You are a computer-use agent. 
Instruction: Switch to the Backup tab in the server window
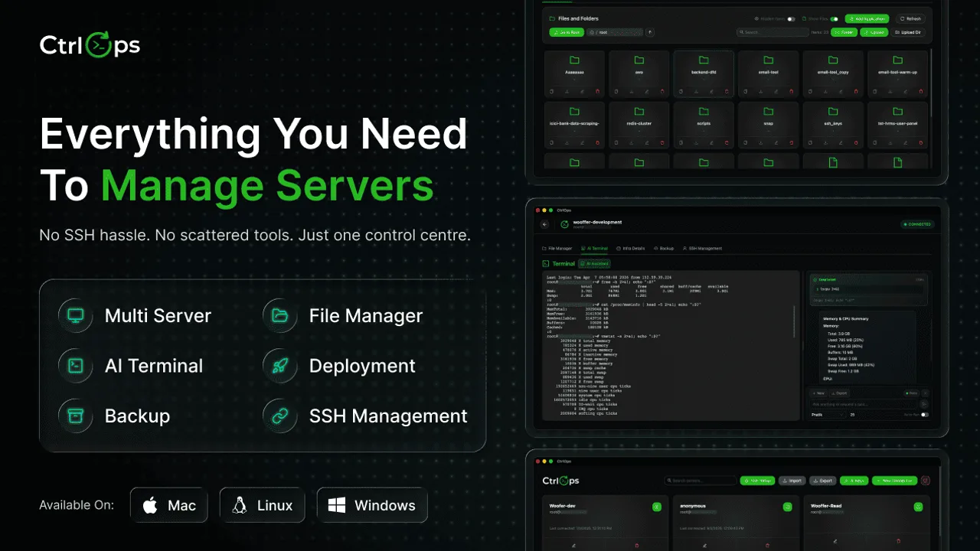tap(663, 249)
